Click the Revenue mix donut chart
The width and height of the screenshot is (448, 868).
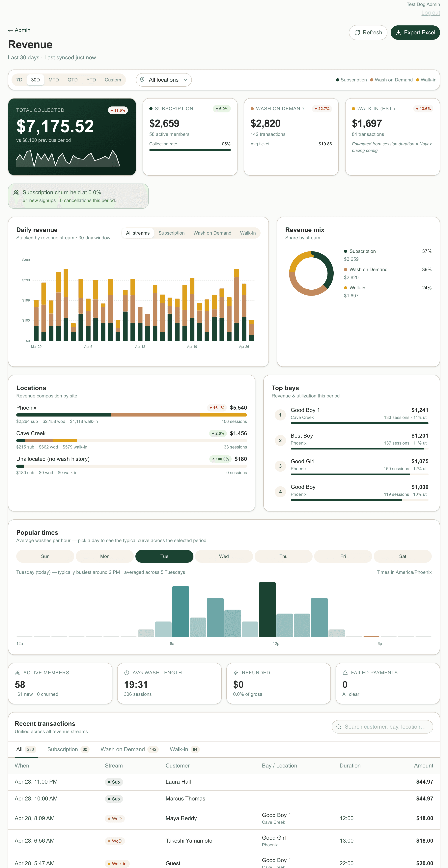[312, 273]
